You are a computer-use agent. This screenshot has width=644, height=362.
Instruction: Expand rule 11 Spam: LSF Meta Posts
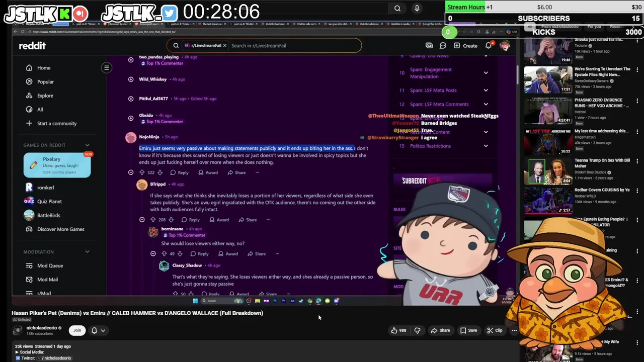(x=486, y=90)
